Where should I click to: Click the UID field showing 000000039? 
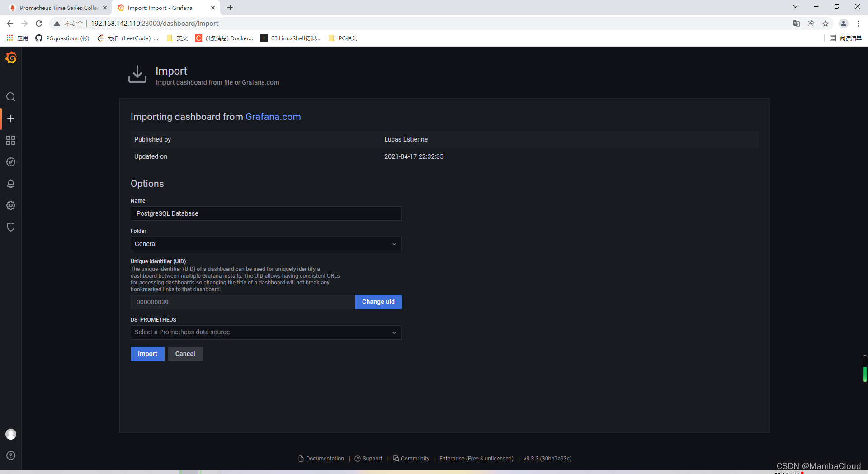coord(242,302)
